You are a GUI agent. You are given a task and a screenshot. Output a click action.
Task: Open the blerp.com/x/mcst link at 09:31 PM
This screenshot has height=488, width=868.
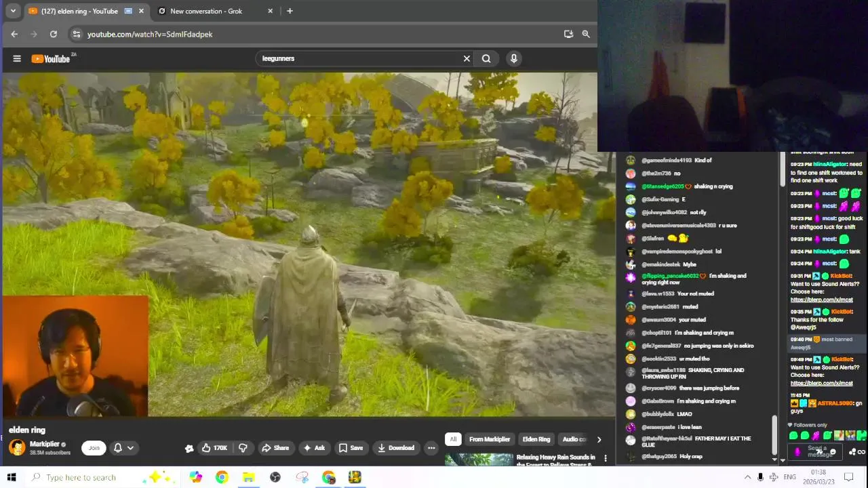pyautogui.click(x=821, y=300)
